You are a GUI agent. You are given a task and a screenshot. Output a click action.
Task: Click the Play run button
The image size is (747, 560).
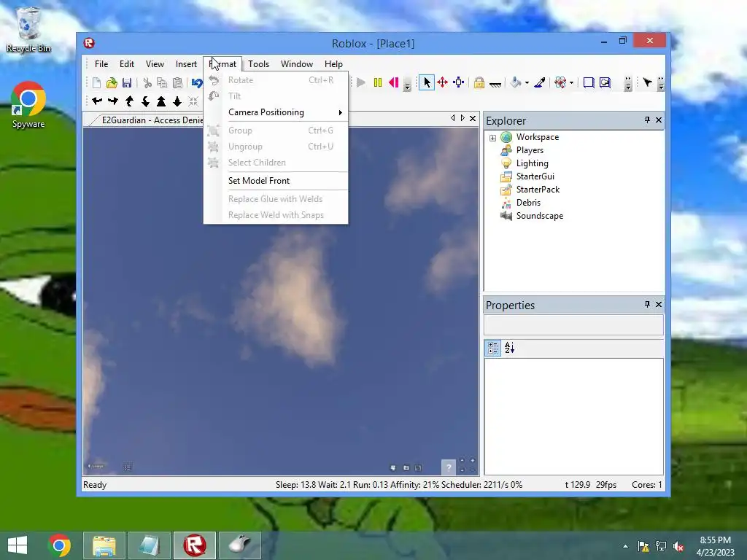coord(361,83)
